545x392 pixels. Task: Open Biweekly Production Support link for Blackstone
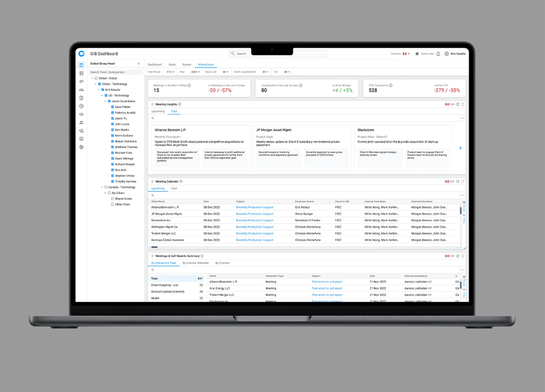pos(254,220)
